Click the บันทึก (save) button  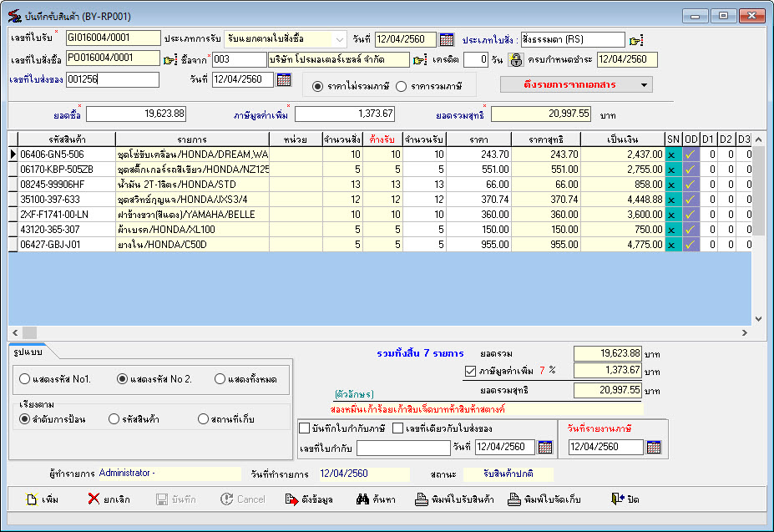pyautogui.click(x=176, y=499)
